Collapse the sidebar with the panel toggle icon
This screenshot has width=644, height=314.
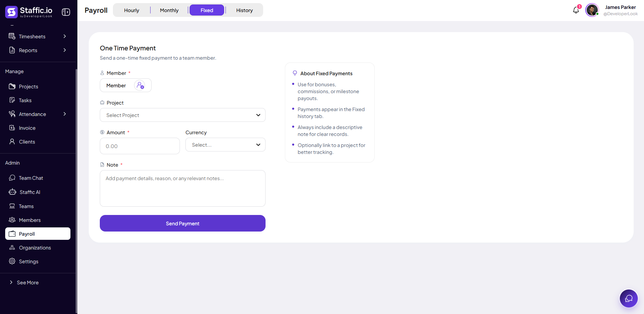tap(66, 12)
